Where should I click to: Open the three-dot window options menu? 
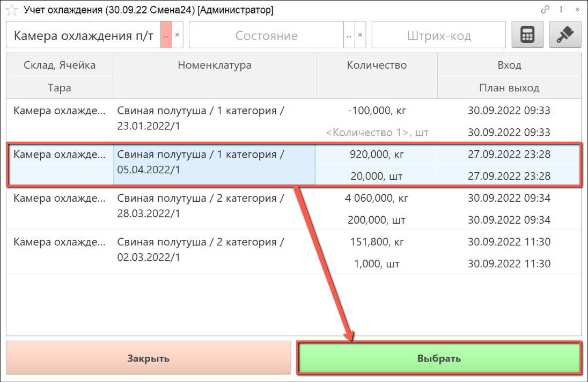561,10
